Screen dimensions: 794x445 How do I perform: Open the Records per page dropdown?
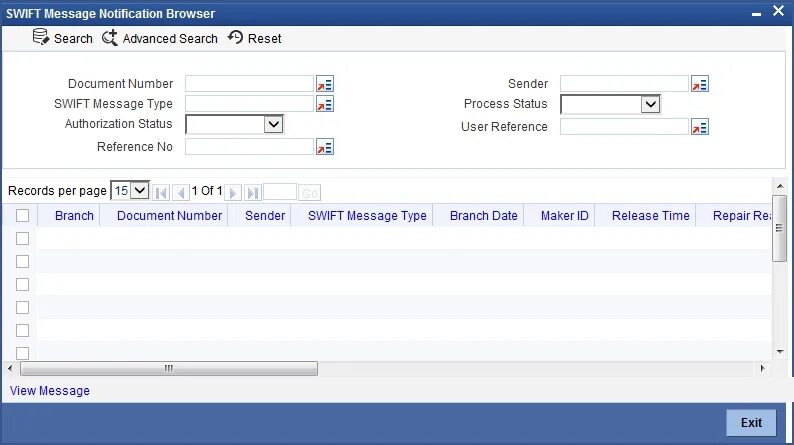click(x=140, y=191)
